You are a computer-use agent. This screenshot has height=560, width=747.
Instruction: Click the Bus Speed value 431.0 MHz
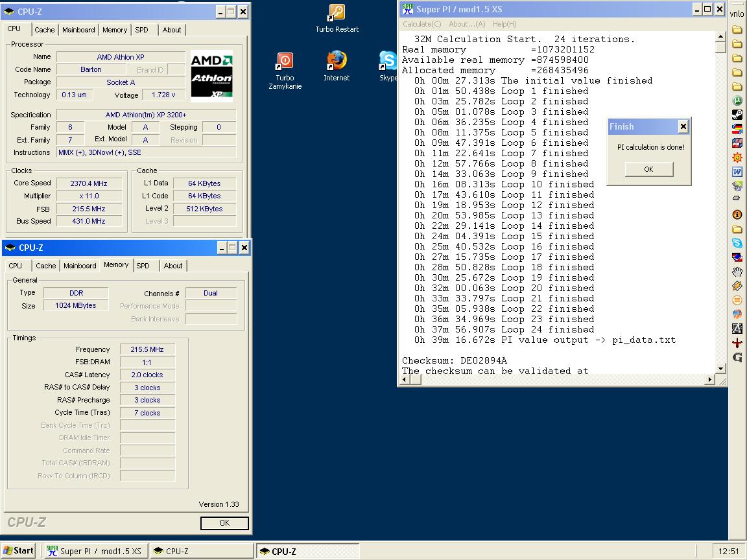pos(89,221)
